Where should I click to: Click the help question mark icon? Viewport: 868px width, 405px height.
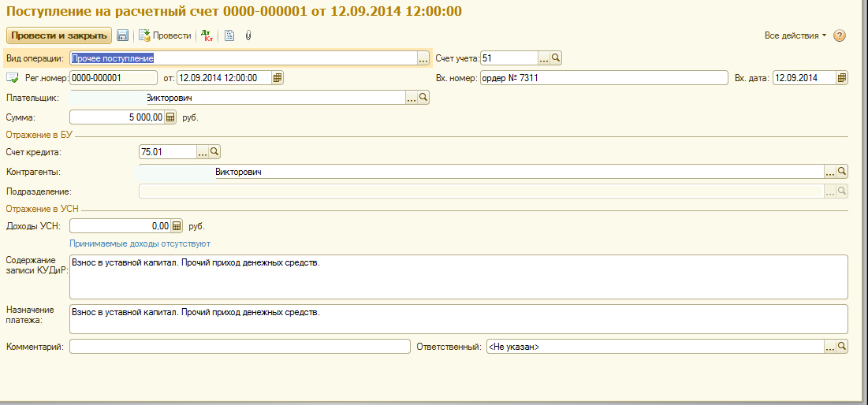839,35
